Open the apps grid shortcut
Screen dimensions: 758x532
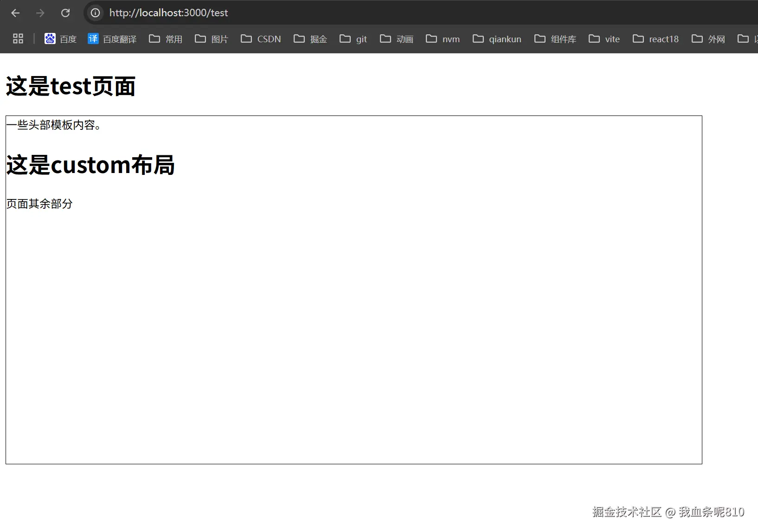[18, 38]
